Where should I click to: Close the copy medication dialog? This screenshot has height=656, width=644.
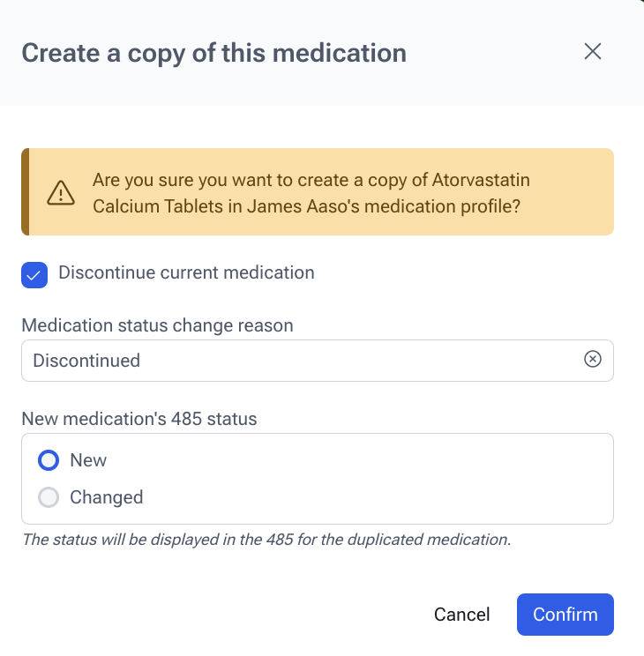pyautogui.click(x=593, y=52)
